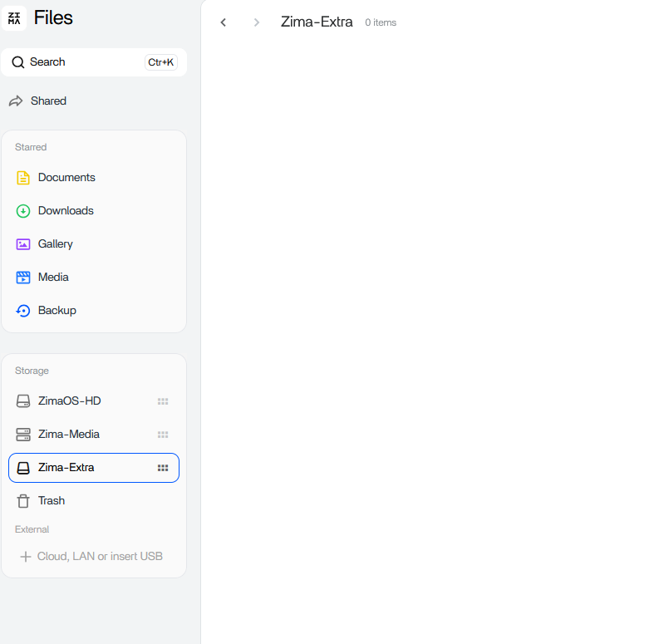The width and height of the screenshot is (659, 644).
Task: Open Zima-Extra colored grid menu
Action: click(x=163, y=468)
